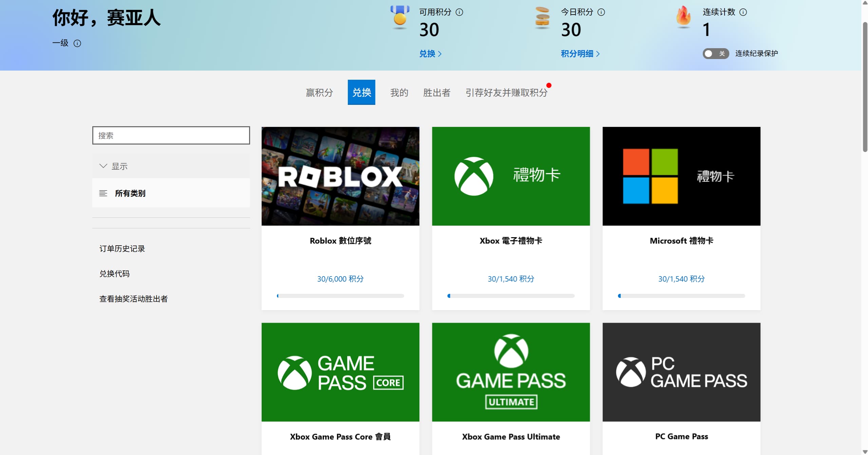This screenshot has width=868, height=455.
Task: Click the Microsoft 禮物卡 title
Action: tap(681, 241)
